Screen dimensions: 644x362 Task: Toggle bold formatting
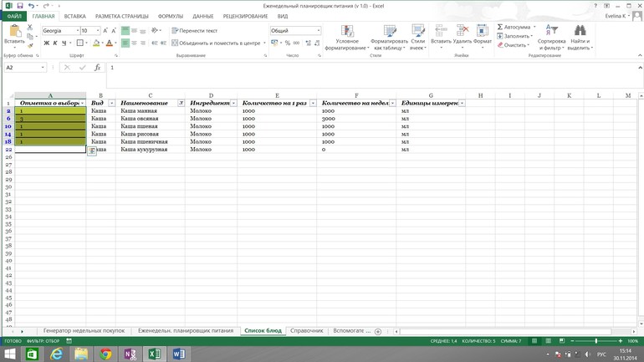[46, 43]
